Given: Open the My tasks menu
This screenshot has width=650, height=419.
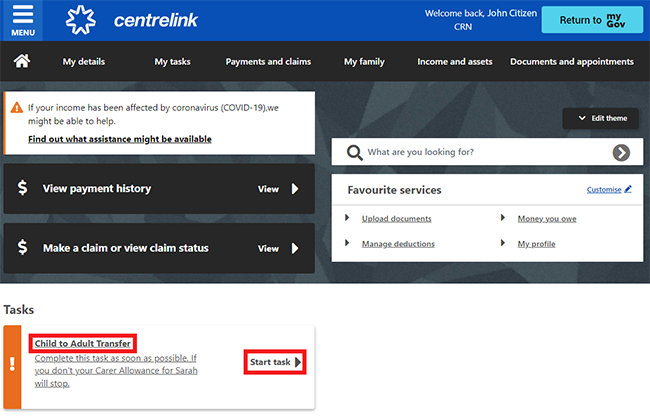Looking at the screenshot, I should coord(172,62).
